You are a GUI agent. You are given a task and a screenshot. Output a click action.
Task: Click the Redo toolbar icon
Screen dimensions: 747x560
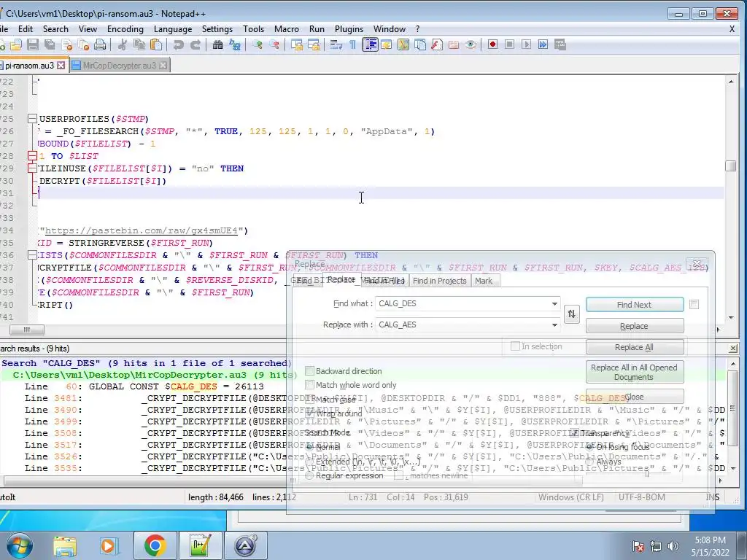196,44
